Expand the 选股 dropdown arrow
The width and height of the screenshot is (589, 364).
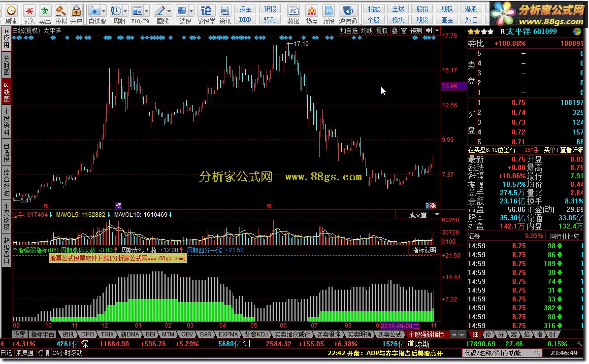[x=191, y=11]
